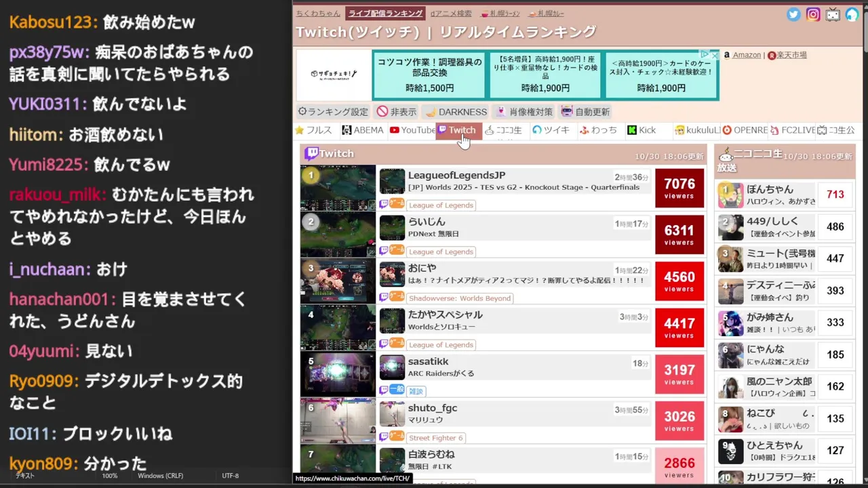This screenshot has width=868, height=488.
Task: Click the コツコツ作業 job ad card
Action: [430, 75]
